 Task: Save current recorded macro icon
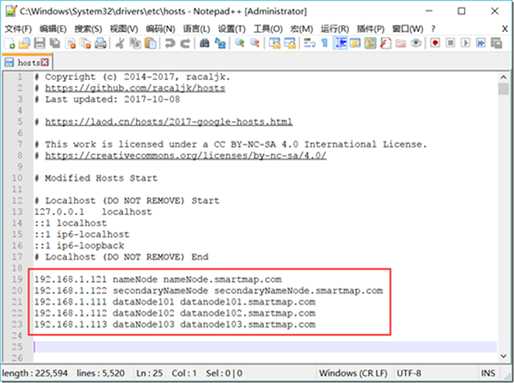(496, 43)
